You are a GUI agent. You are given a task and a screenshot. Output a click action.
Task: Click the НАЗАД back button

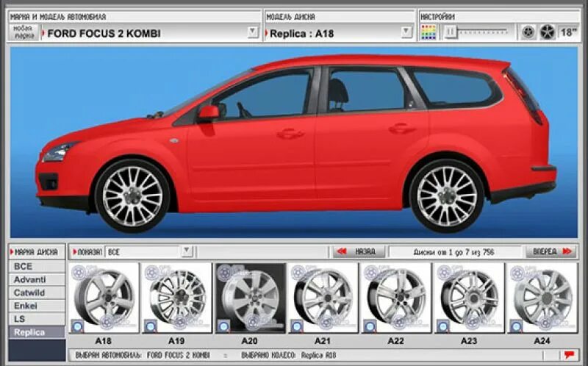tap(359, 251)
